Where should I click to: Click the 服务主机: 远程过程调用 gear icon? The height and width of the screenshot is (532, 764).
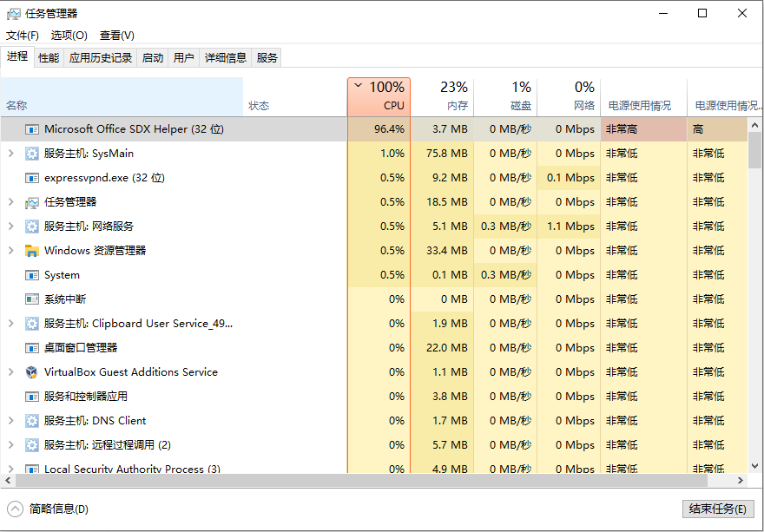click(31, 445)
